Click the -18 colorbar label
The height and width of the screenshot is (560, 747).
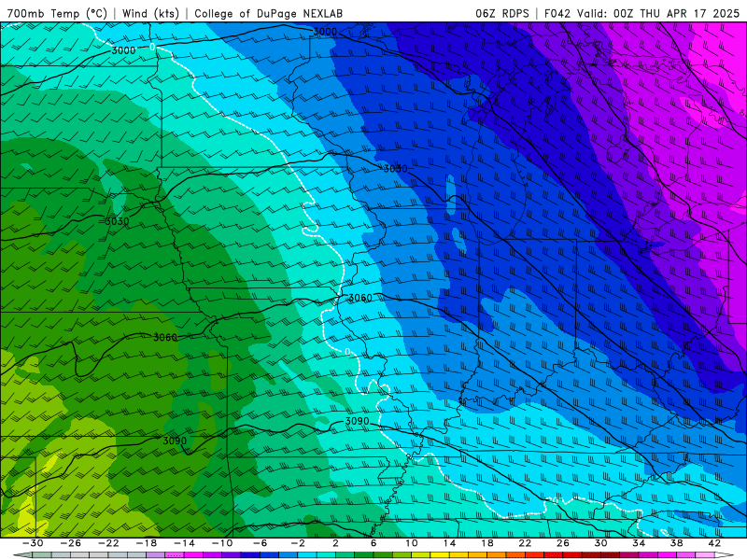(147, 543)
